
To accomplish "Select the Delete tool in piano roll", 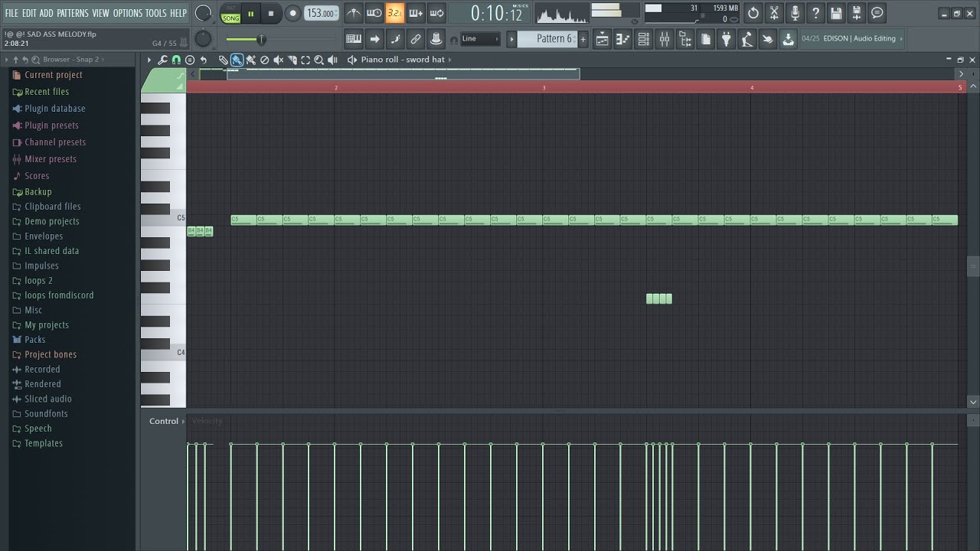I will pos(265,60).
